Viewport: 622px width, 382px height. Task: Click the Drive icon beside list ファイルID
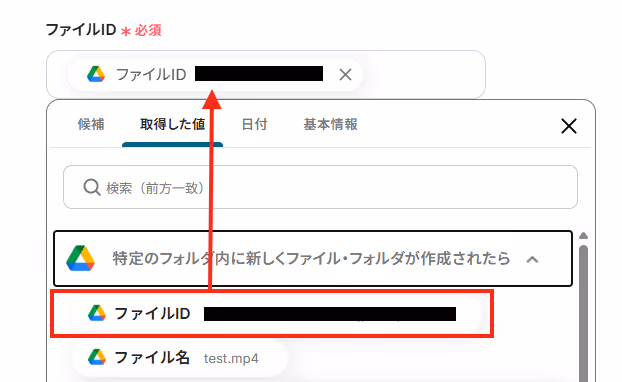[x=97, y=313]
